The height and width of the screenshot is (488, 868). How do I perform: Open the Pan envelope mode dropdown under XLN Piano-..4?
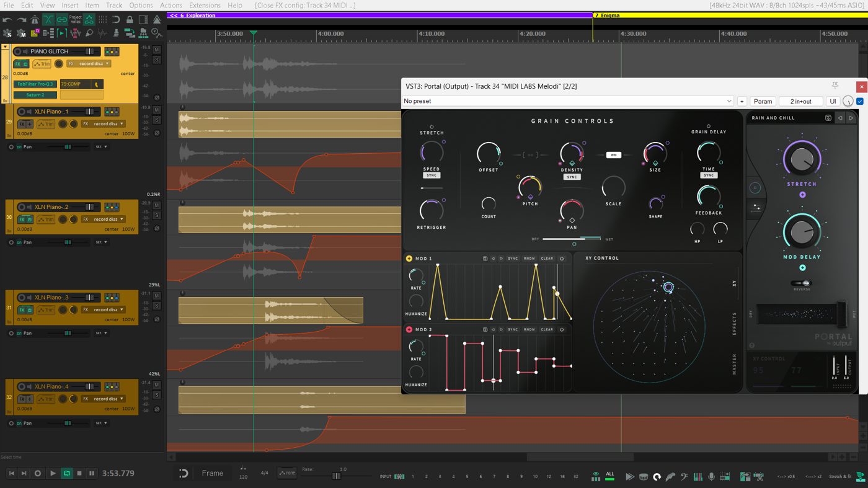pos(102,424)
